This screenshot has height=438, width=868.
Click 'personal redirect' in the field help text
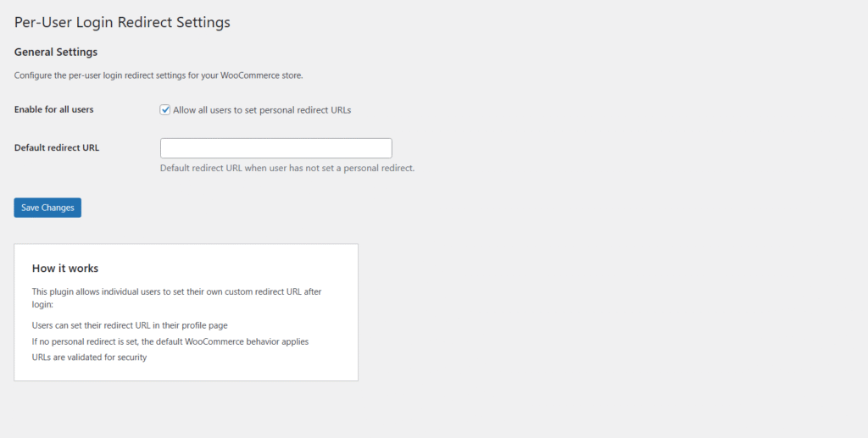(x=378, y=168)
